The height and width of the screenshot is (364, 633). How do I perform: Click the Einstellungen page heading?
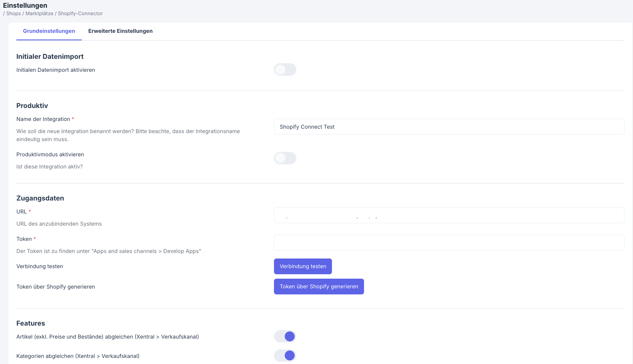pyautogui.click(x=25, y=6)
